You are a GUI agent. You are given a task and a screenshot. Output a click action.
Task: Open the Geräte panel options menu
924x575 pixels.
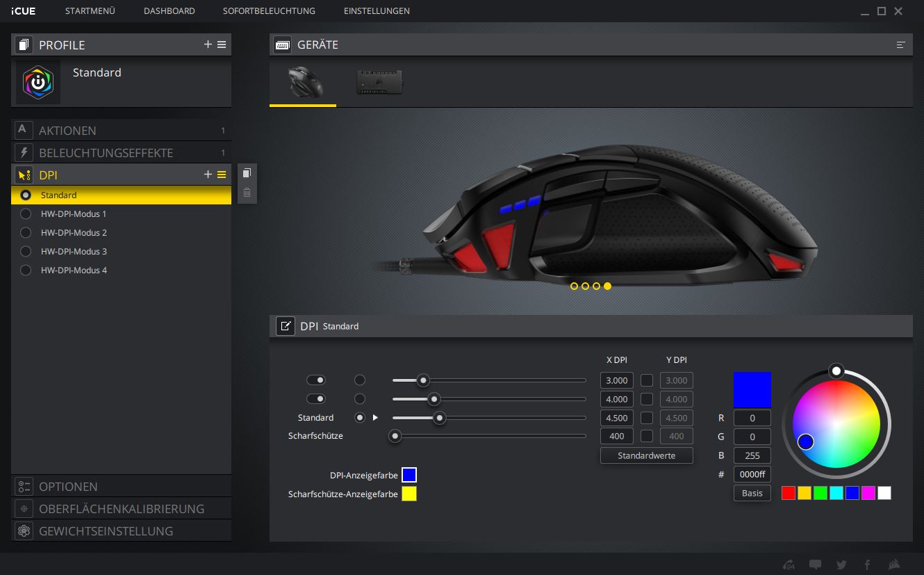[901, 44]
